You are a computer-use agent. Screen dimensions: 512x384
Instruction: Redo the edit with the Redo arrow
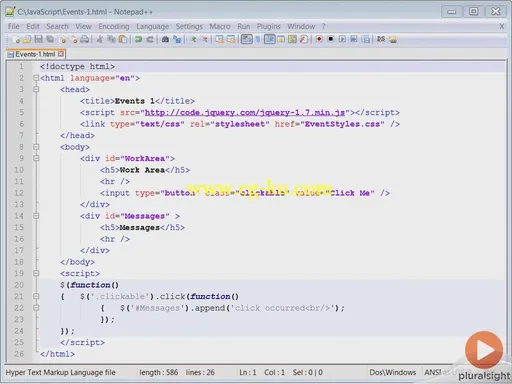150,39
